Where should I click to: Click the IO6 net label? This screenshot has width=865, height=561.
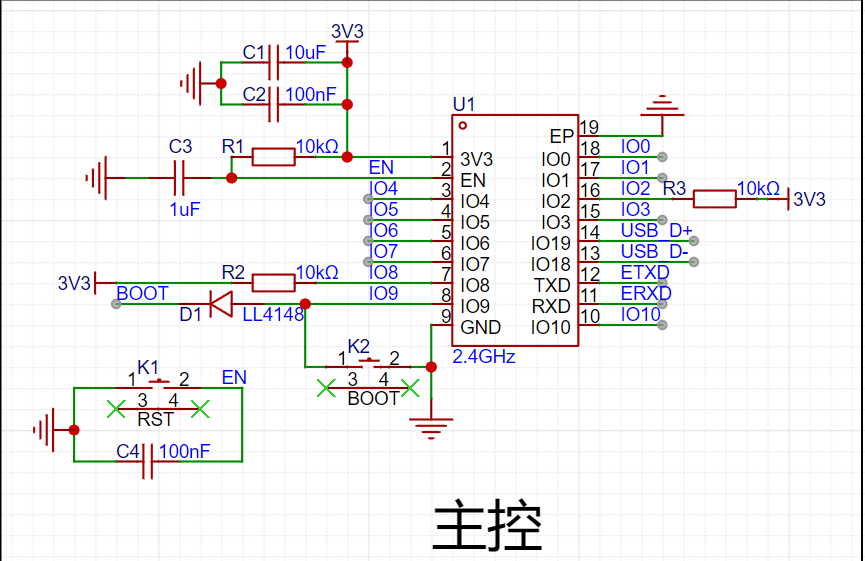click(383, 230)
